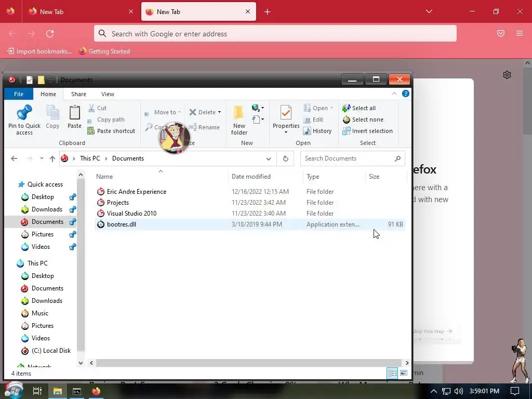Click History in Open group
The image size is (532, 399).
pyautogui.click(x=317, y=131)
